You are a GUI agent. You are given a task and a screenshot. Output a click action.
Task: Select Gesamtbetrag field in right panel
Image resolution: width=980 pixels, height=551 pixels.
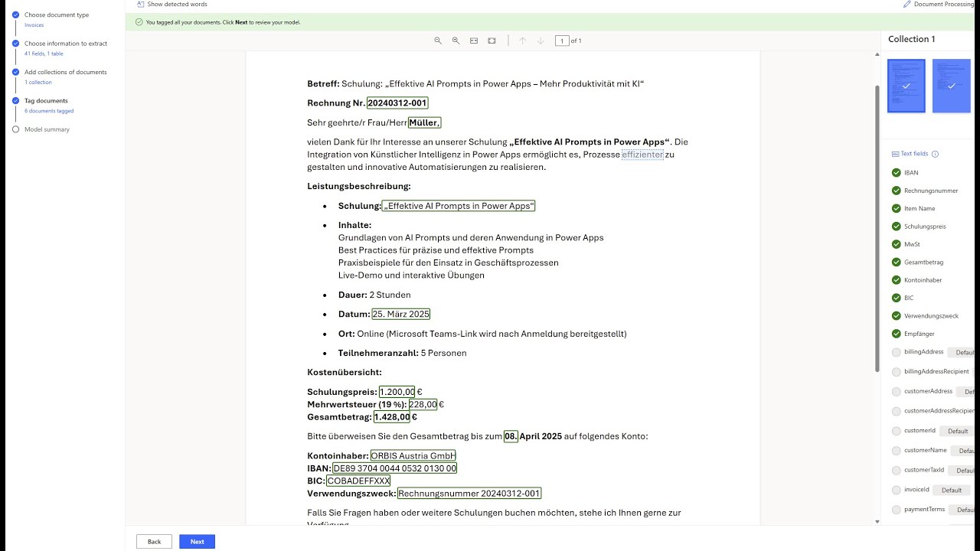923,262
